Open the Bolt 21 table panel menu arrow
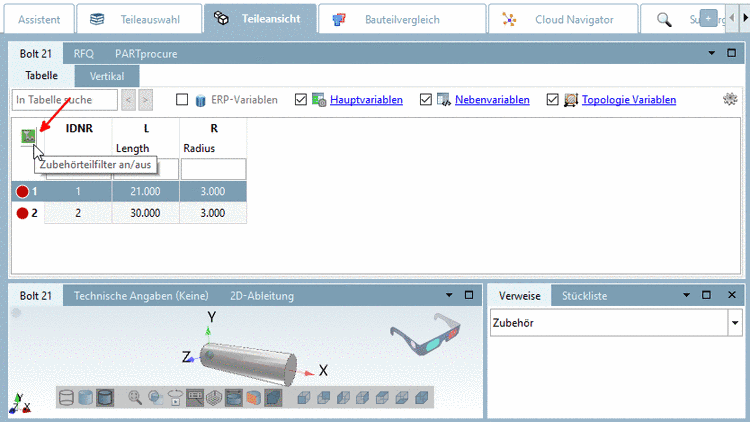The height and width of the screenshot is (422, 750). pyautogui.click(x=712, y=53)
